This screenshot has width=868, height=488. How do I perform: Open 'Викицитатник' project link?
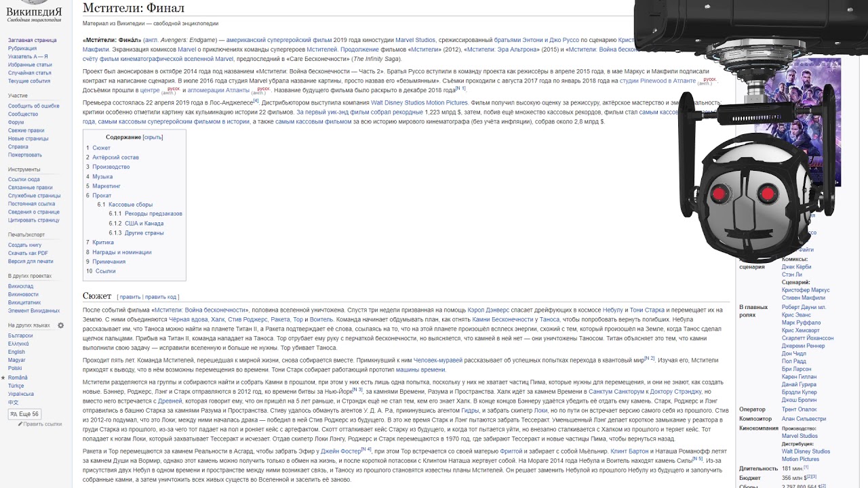(x=24, y=302)
